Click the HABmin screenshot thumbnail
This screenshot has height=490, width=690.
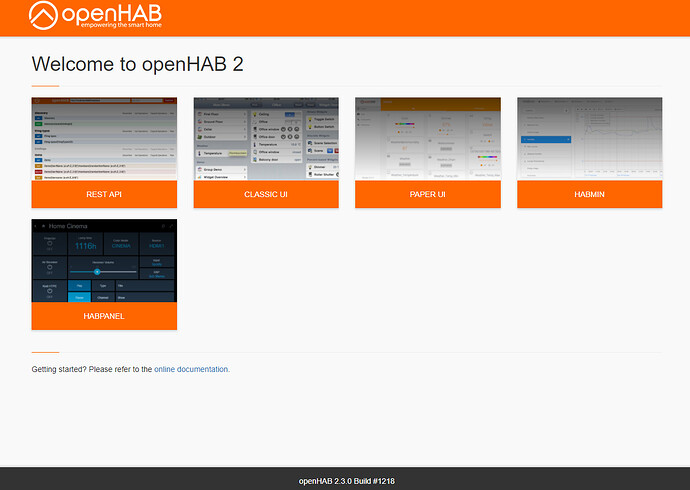pyautogui.click(x=590, y=139)
